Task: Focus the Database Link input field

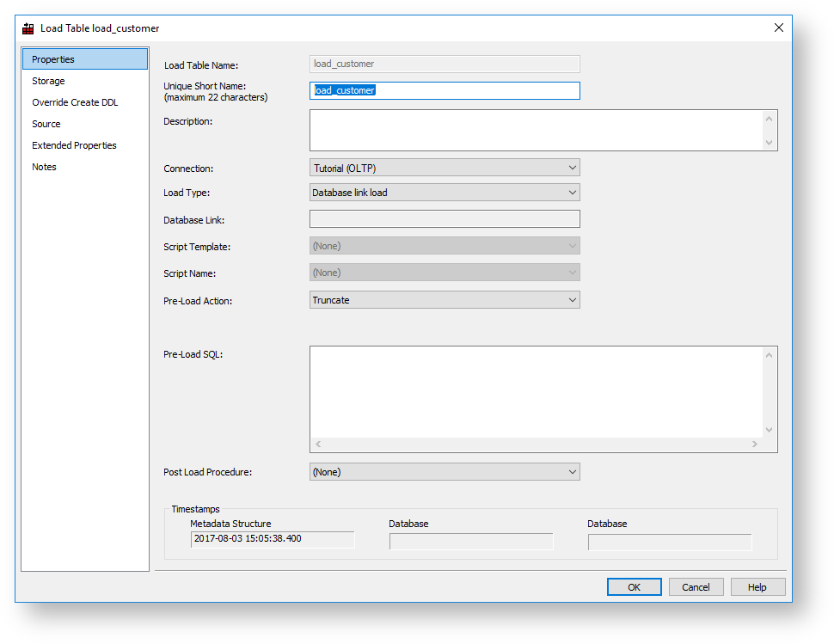Action: (445, 219)
